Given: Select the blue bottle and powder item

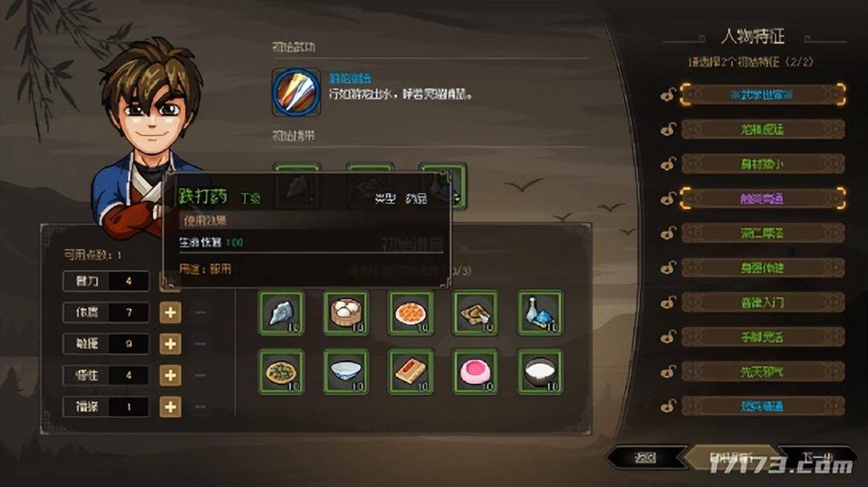Looking at the screenshot, I should pos(540,313).
